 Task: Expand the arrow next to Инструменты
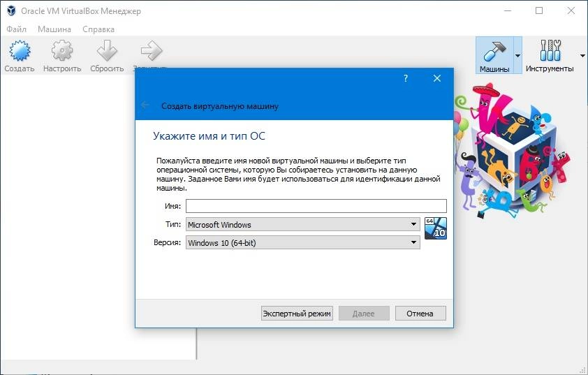pos(582,55)
